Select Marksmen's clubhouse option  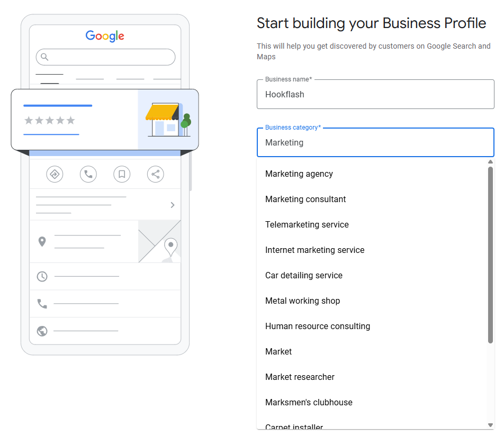tap(373, 402)
